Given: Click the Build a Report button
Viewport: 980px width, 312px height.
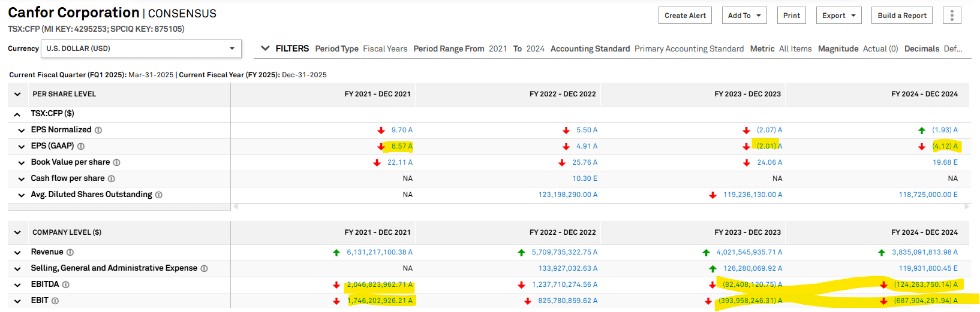Looking at the screenshot, I should pos(901,16).
